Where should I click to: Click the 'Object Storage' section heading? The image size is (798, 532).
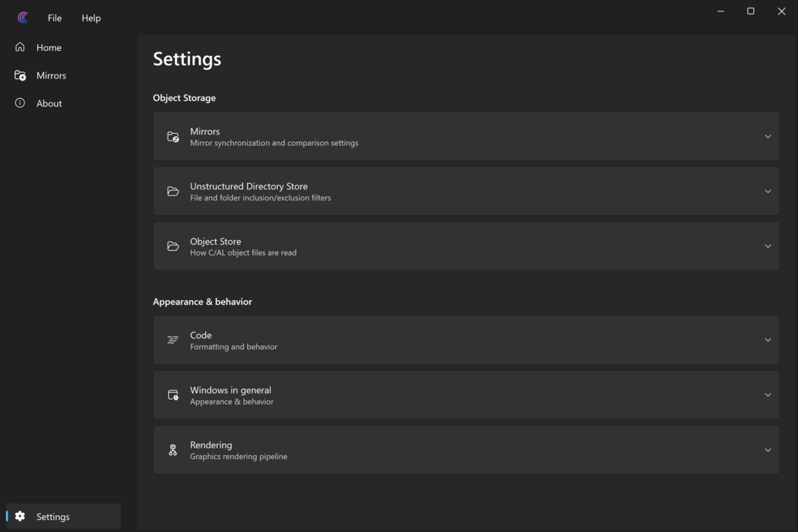point(184,98)
